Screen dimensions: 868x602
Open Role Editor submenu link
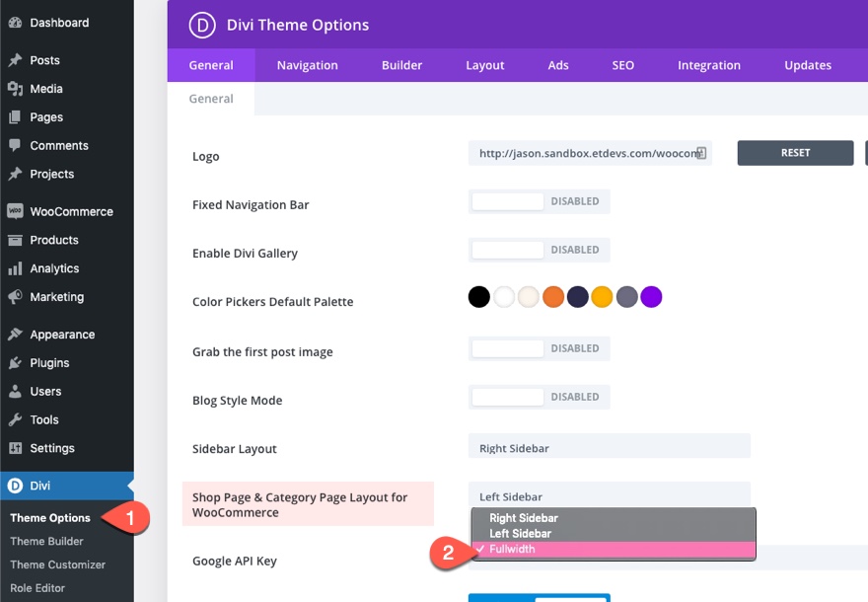tap(37, 588)
